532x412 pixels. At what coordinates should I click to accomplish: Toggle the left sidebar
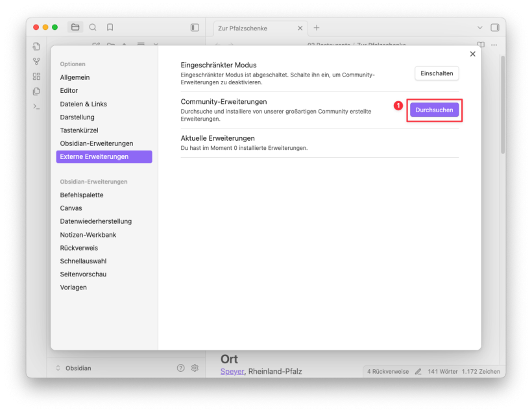tap(195, 28)
